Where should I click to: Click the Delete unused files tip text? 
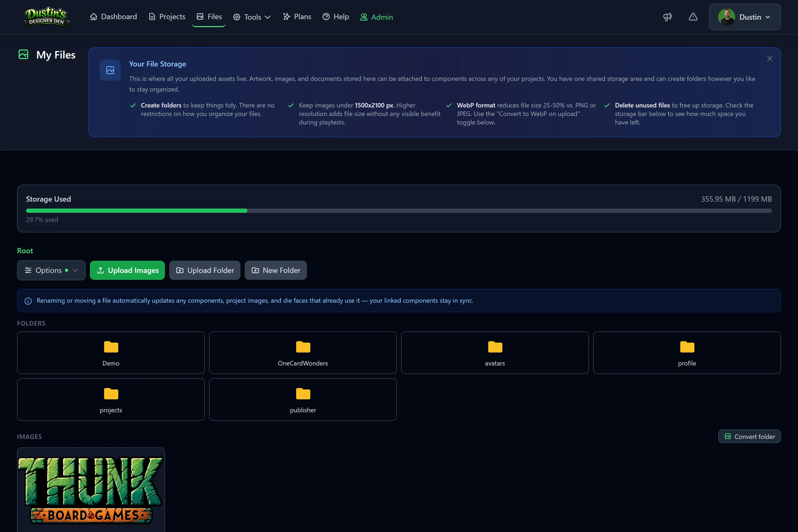pyautogui.click(x=684, y=114)
